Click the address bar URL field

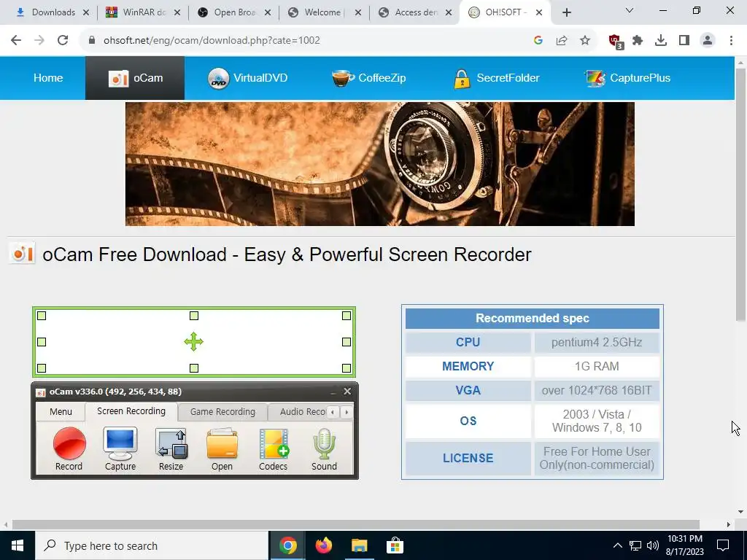click(305, 40)
